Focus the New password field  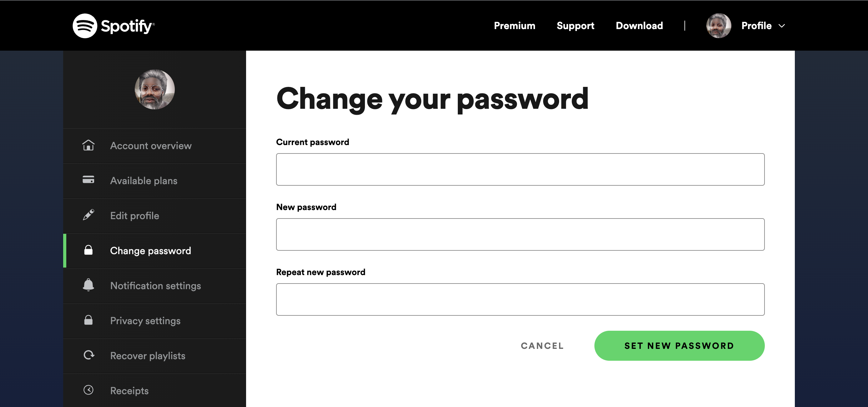pos(520,234)
